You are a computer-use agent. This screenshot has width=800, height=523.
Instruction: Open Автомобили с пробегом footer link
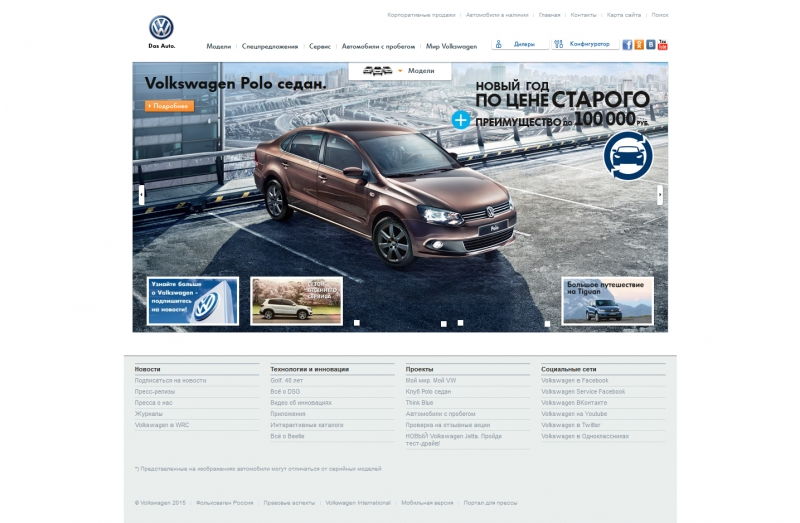coord(440,414)
